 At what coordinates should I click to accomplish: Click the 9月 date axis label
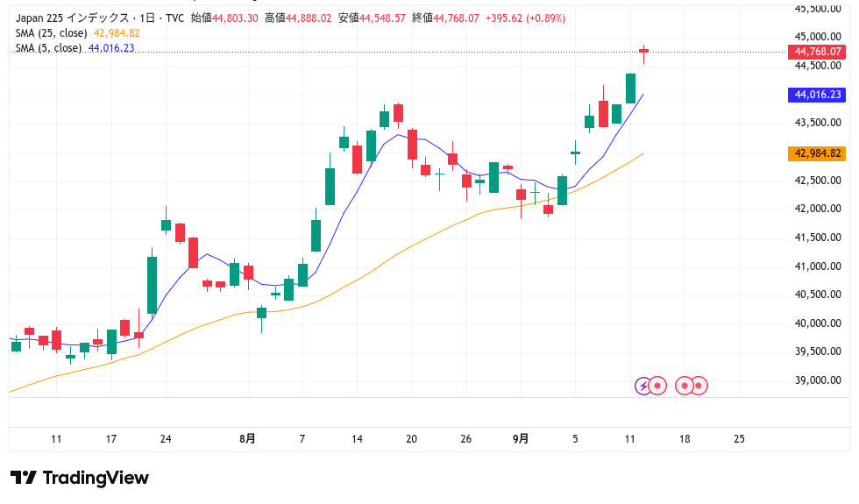(x=521, y=438)
